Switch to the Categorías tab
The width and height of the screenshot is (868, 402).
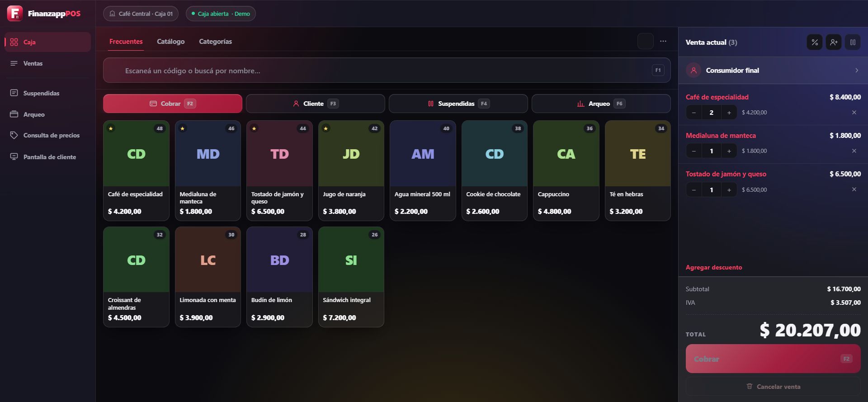click(215, 42)
